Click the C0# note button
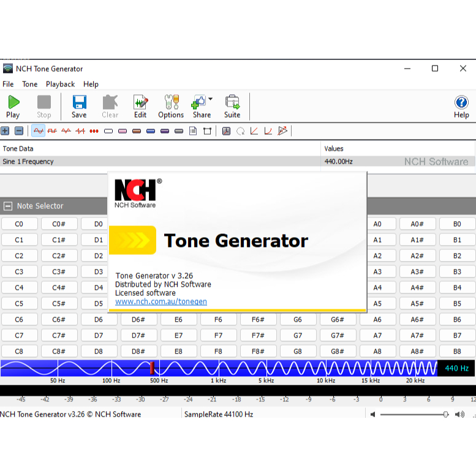 click(x=59, y=224)
